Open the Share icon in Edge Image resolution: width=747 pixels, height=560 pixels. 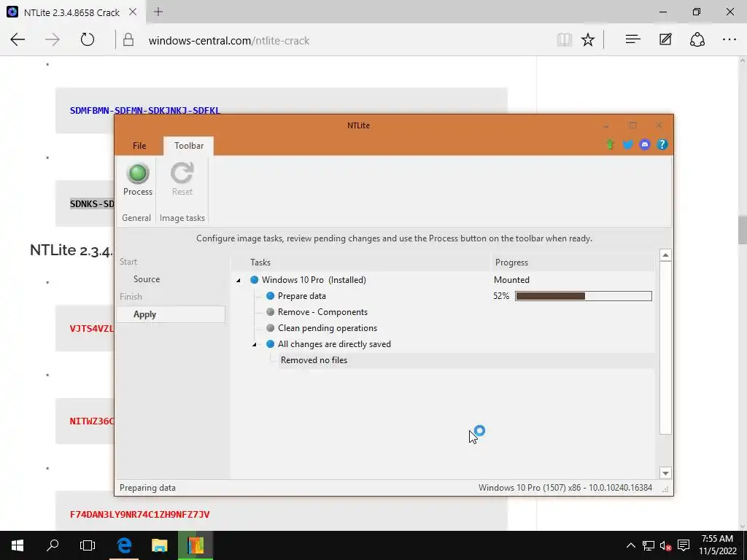coord(697,39)
